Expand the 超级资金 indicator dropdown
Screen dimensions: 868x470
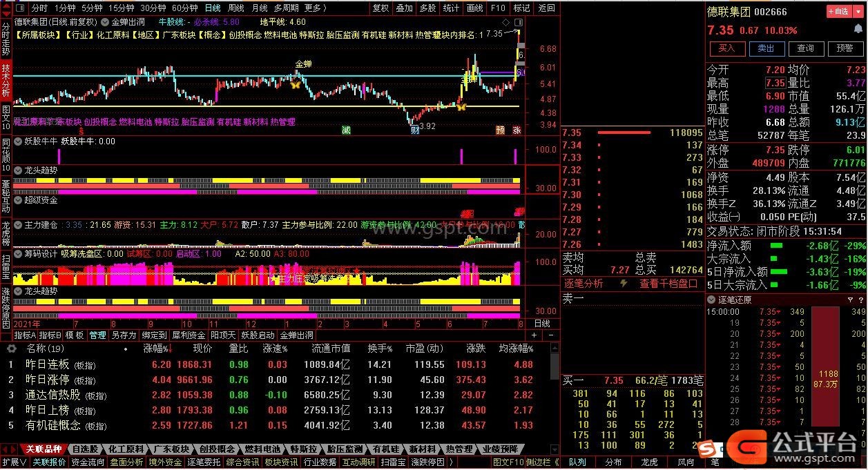tap(19, 200)
